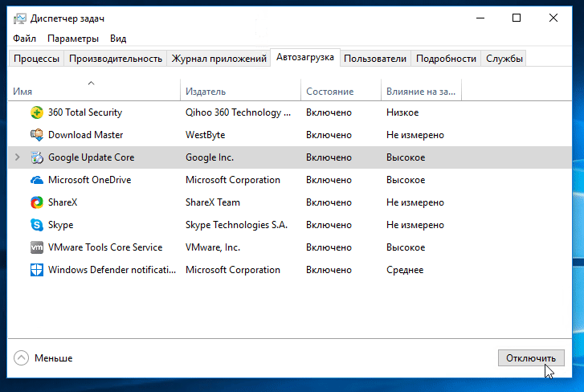584x392 pixels.
Task: Switch to the Пользователи tab
Action: (375, 59)
